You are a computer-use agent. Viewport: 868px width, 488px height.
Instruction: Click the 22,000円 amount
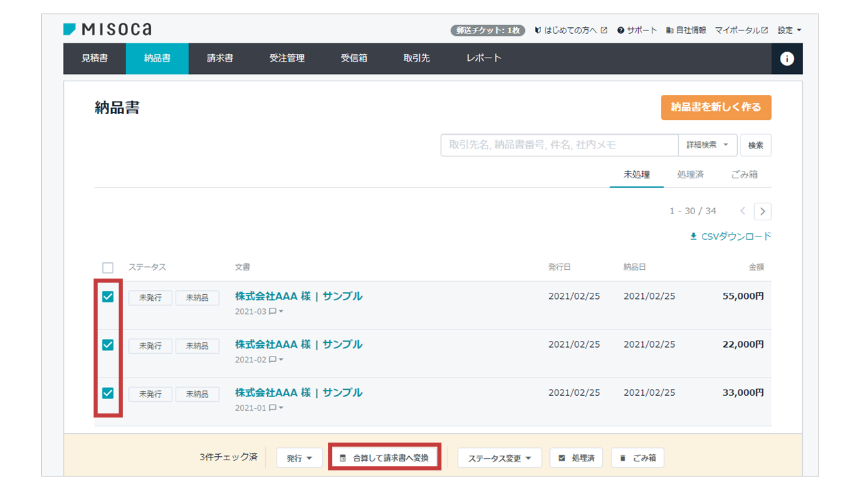(742, 344)
